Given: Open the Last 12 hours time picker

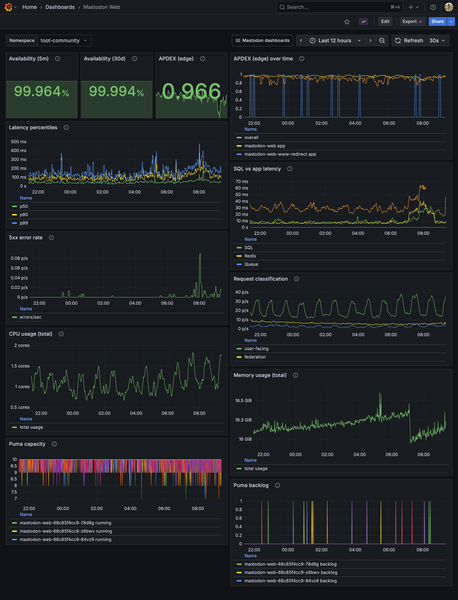Looking at the screenshot, I should coord(335,41).
